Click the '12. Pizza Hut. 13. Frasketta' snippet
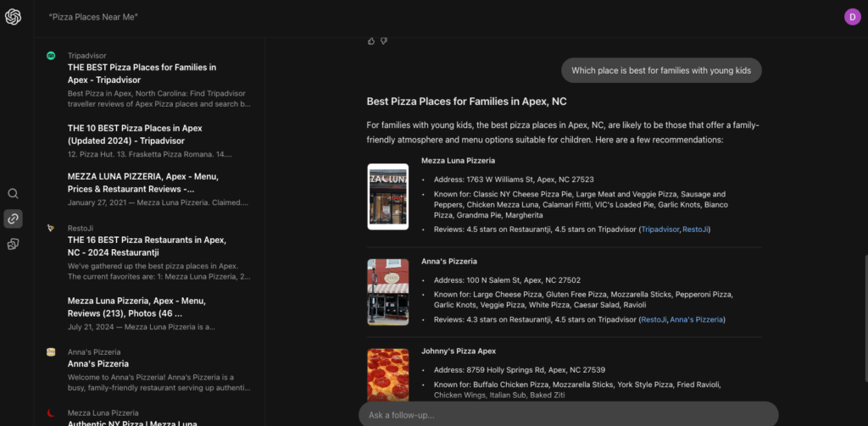The height and width of the screenshot is (426, 868). (x=150, y=154)
